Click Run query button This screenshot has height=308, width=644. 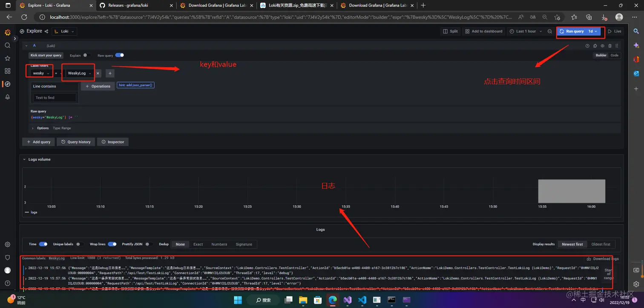coord(572,31)
